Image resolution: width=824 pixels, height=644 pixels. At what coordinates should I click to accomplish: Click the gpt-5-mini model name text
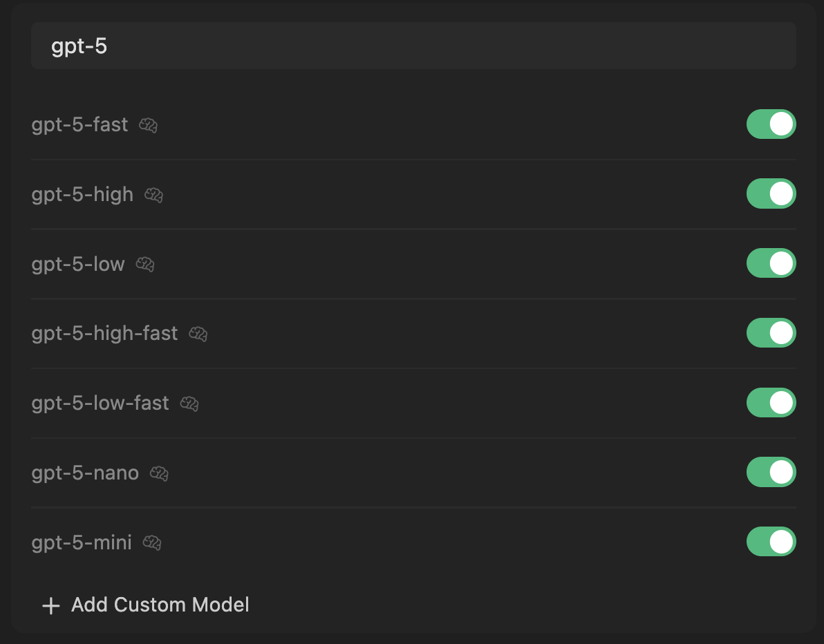(x=82, y=543)
